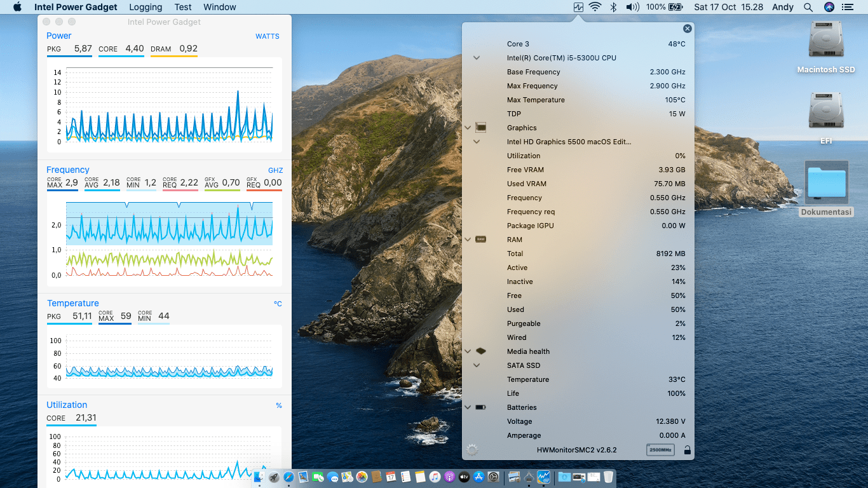Collapse the RAM section chevron

point(468,240)
